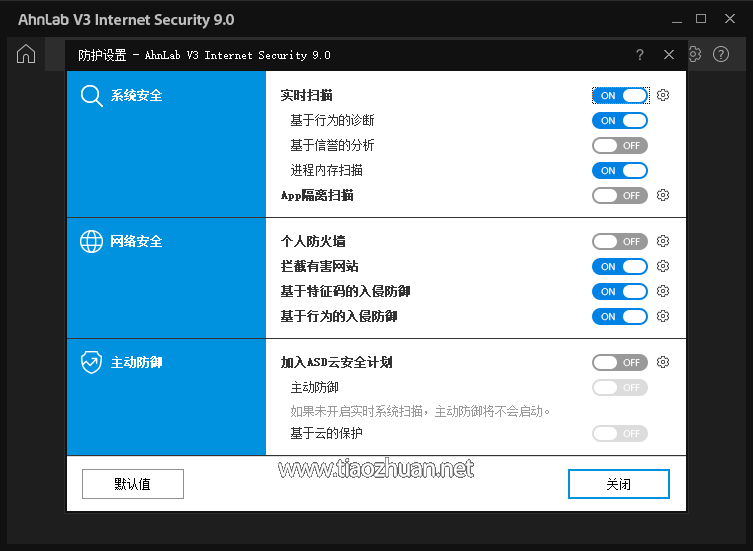Turn off 实时扫描 toggle
Image resolution: width=753 pixels, height=551 pixels.
(620, 96)
